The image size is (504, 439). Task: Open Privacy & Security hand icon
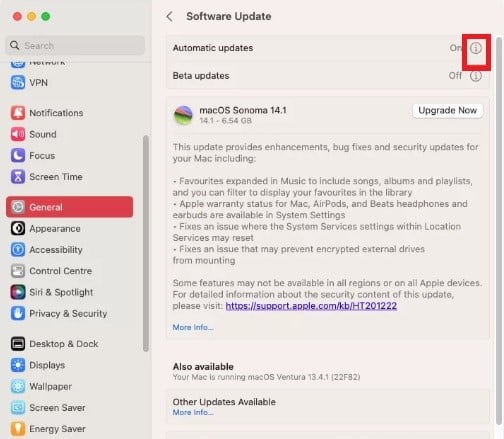click(x=18, y=313)
